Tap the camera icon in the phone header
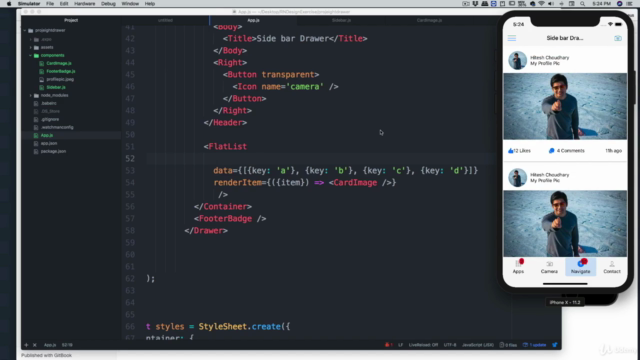 tap(618, 38)
